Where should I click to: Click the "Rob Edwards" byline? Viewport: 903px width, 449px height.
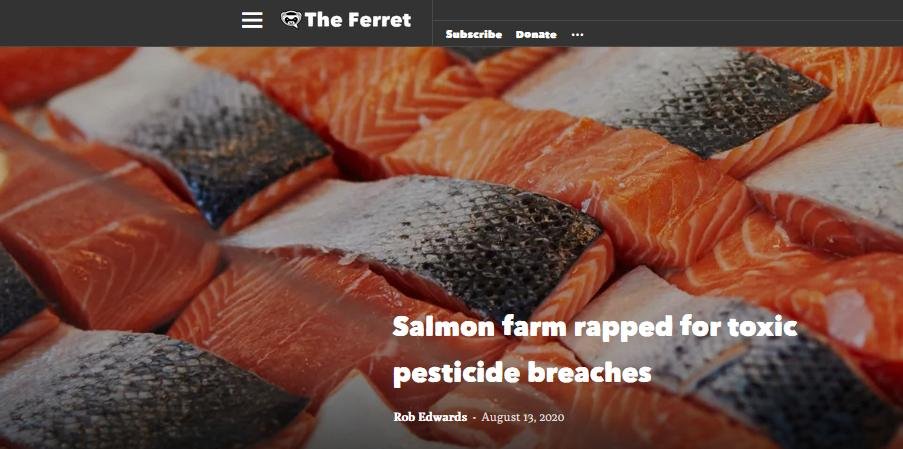[430, 417]
